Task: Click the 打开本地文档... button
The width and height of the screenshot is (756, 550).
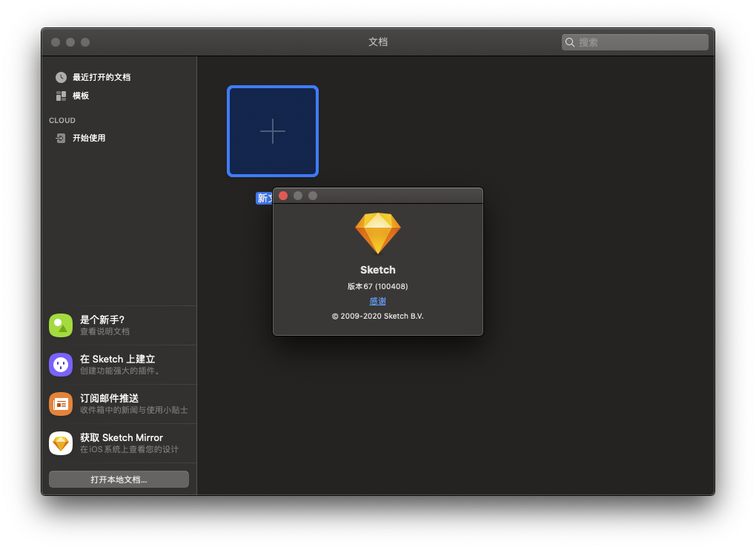Action: click(119, 480)
